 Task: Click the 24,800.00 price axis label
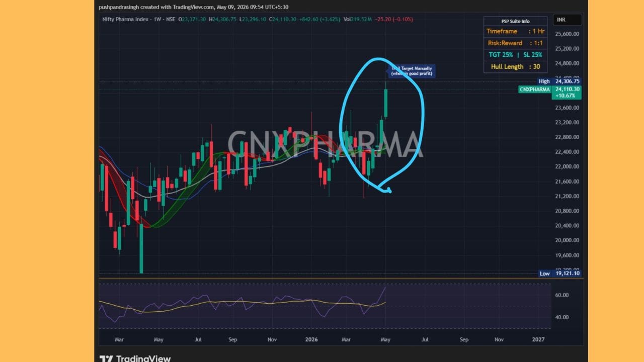click(567, 63)
